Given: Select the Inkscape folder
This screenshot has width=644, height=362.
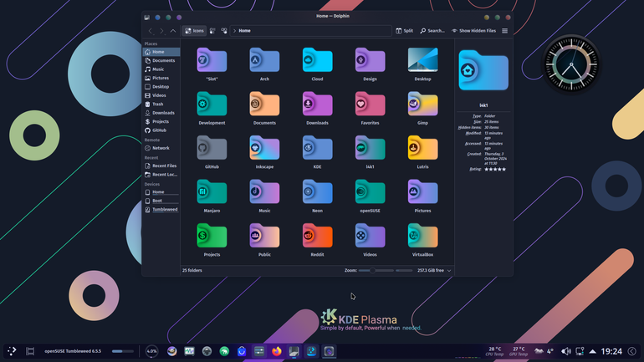Looking at the screenshot, I should (x=264, y=150).
